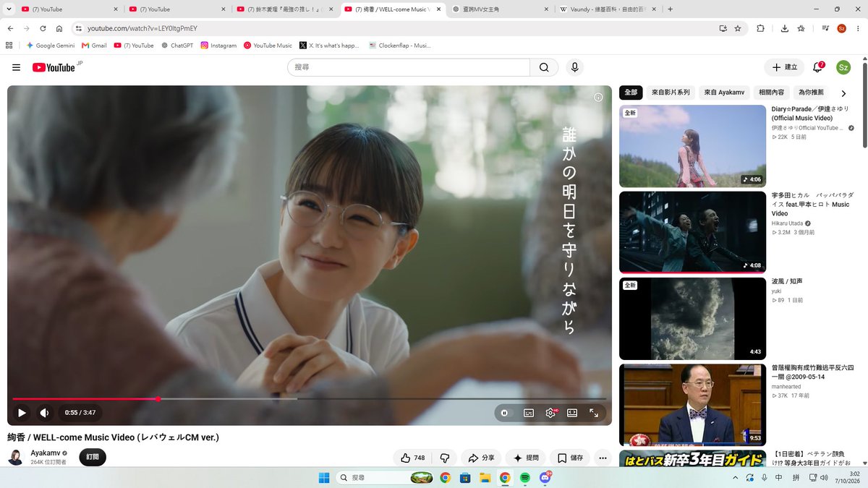Switch to the Vaundy Wikipedia tab
The image size is (868, 488).
[608, 9]
